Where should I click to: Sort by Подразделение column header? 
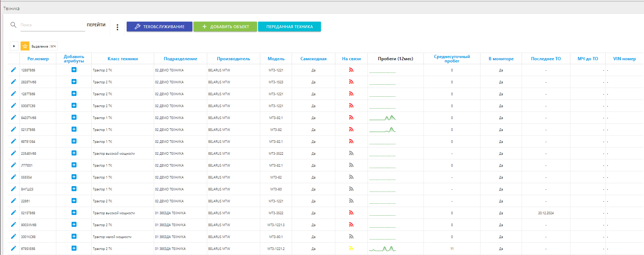click(x=180, y=59)
